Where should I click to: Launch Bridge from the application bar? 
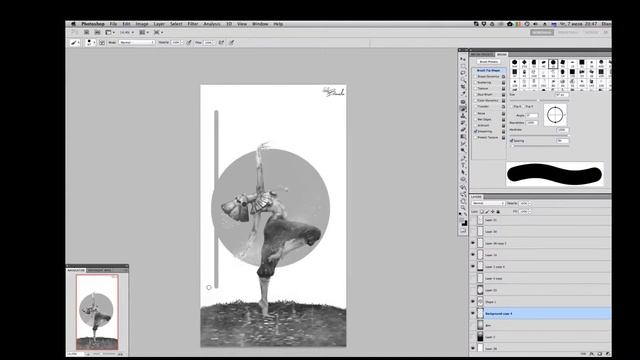click(87, 32)
